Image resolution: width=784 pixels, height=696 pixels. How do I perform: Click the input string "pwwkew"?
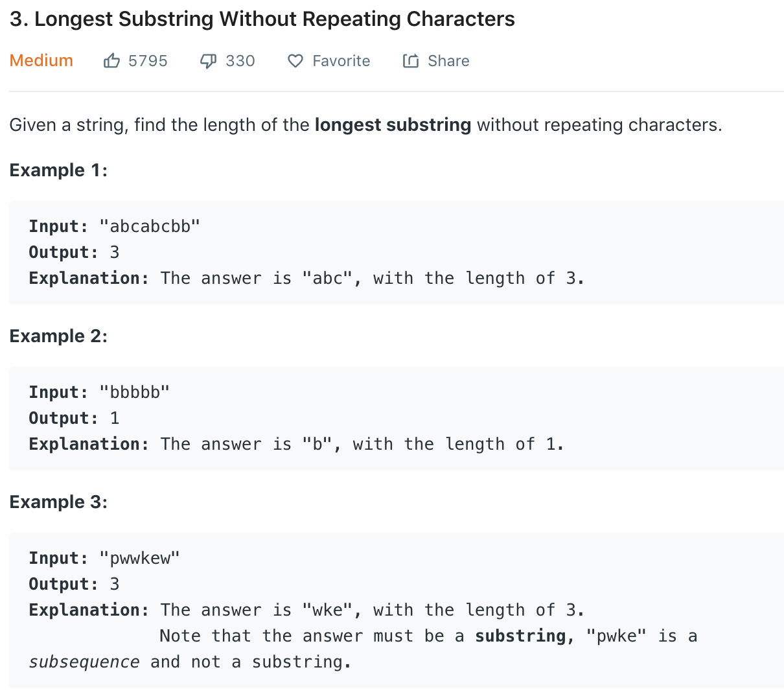click(139, 558)
